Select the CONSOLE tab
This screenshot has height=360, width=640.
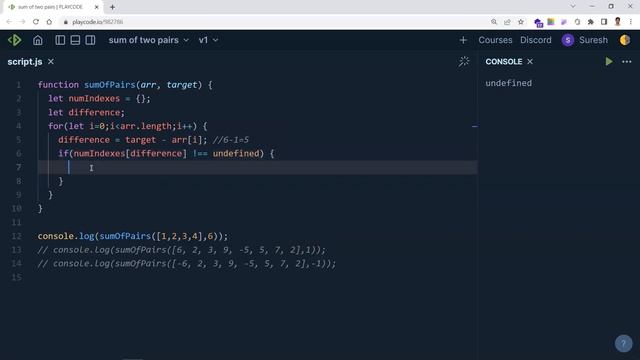(504, 62)
